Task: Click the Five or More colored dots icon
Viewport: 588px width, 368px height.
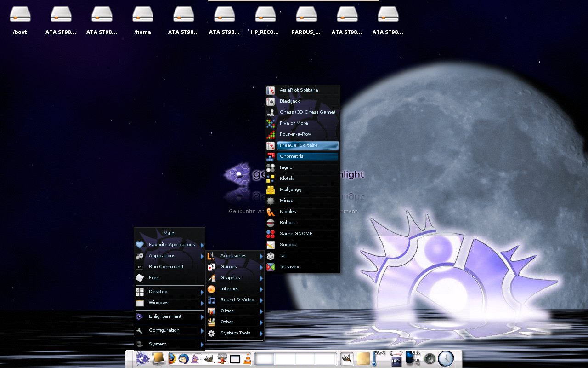Action: coord(271,123)
